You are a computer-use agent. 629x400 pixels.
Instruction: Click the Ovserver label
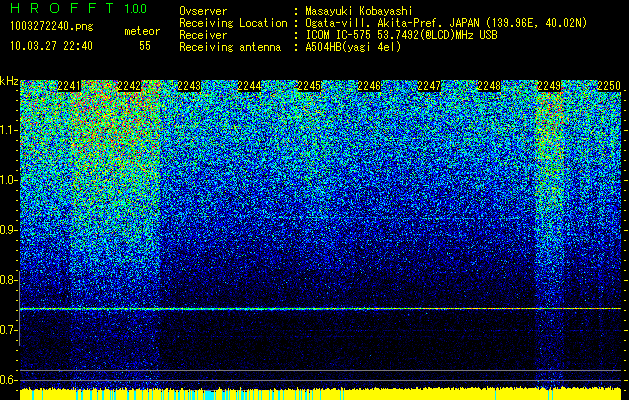(x=203, y=11)
